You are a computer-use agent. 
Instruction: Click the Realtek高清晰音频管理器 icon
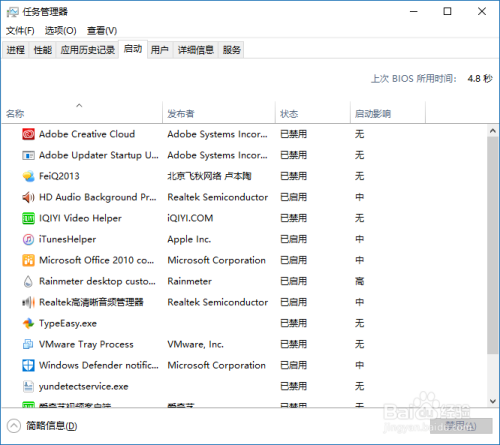pyautogui.click(x=28, y=302)
